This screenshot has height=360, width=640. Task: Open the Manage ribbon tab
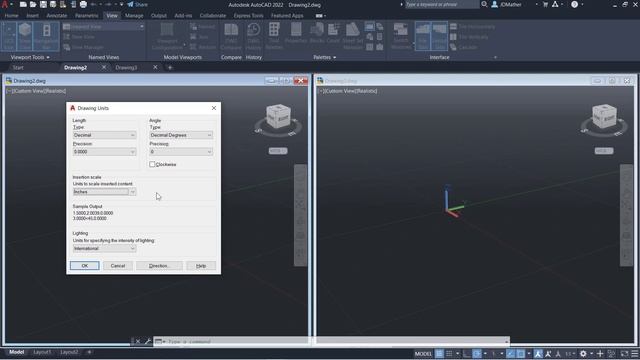pyautogui.click(x=134, y=16)
